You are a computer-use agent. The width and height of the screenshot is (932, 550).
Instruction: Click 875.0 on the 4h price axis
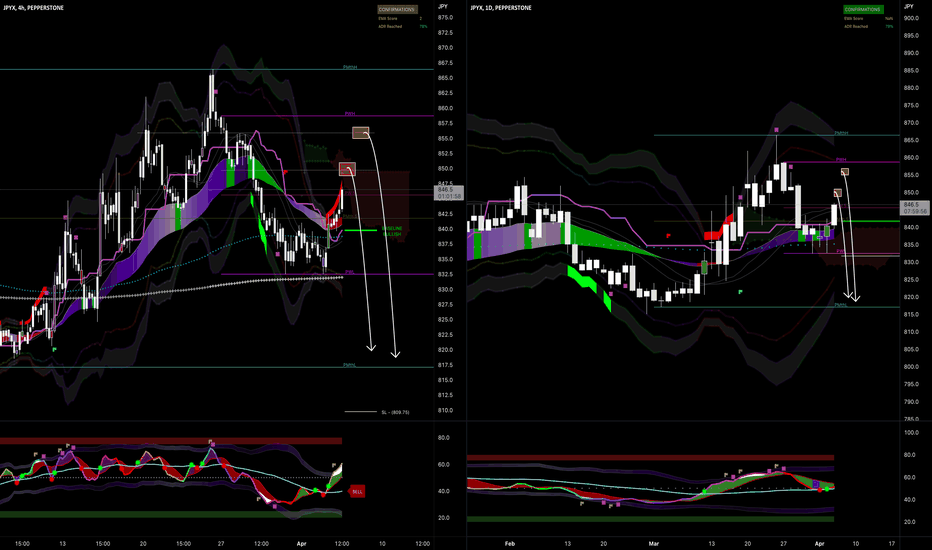(x=445, y=18)
